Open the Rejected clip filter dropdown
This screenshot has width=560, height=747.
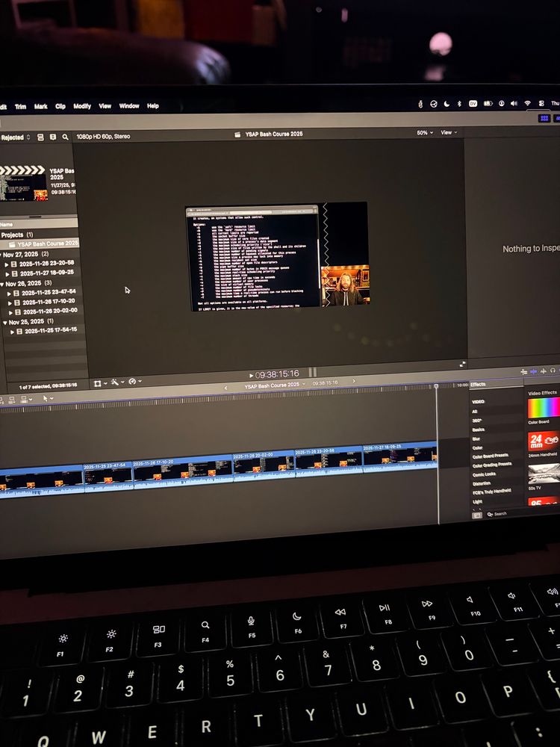[x=15, y=137]
